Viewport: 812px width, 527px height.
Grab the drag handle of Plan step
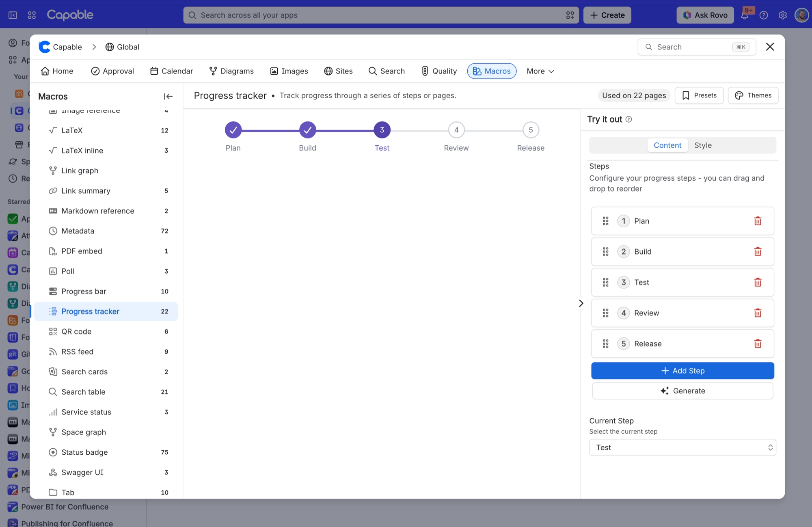[605, 221]
